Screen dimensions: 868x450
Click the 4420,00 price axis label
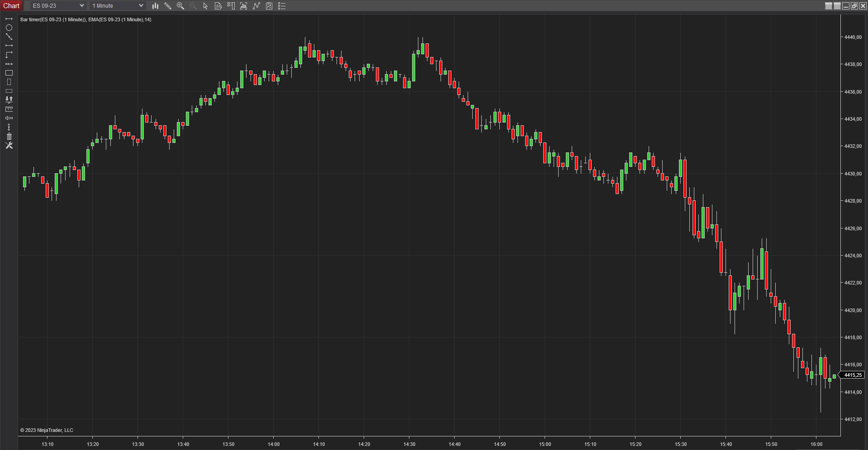point(853,310)
